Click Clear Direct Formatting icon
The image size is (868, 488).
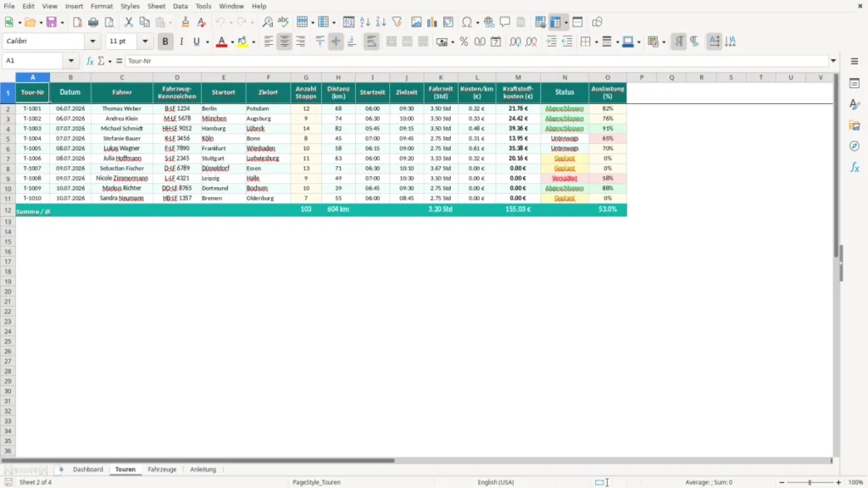pos(202,22)
